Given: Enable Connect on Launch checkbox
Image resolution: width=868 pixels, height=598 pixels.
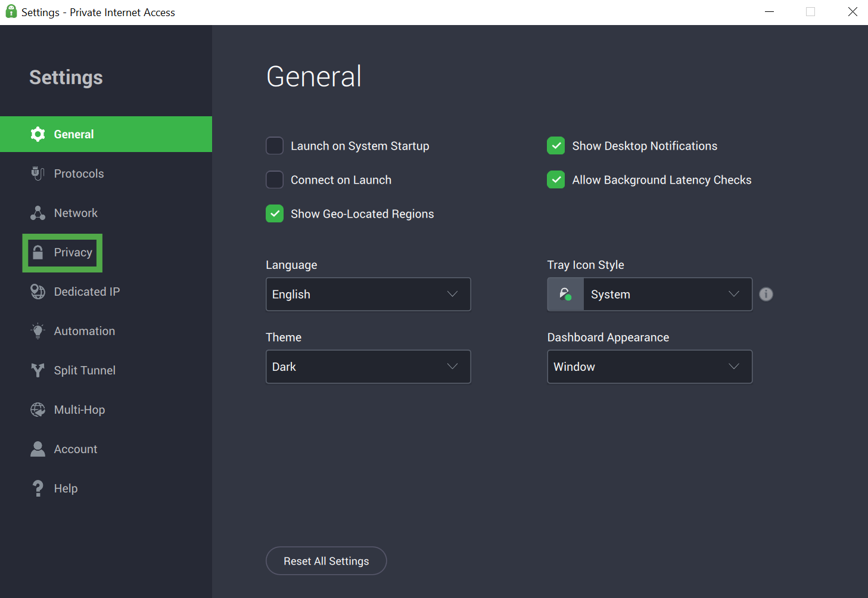Looking at the screenshot, I should (x=275, y=179).
